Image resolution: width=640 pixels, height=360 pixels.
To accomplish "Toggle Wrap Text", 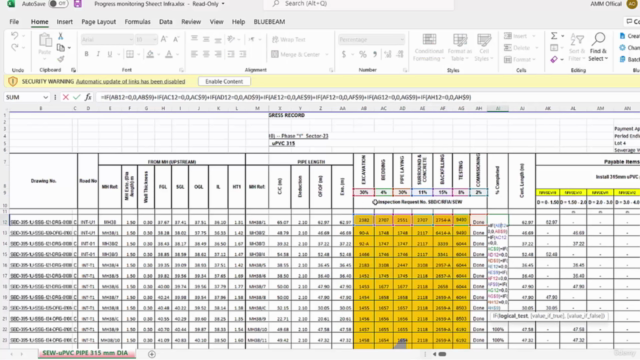I will point(289,40).
